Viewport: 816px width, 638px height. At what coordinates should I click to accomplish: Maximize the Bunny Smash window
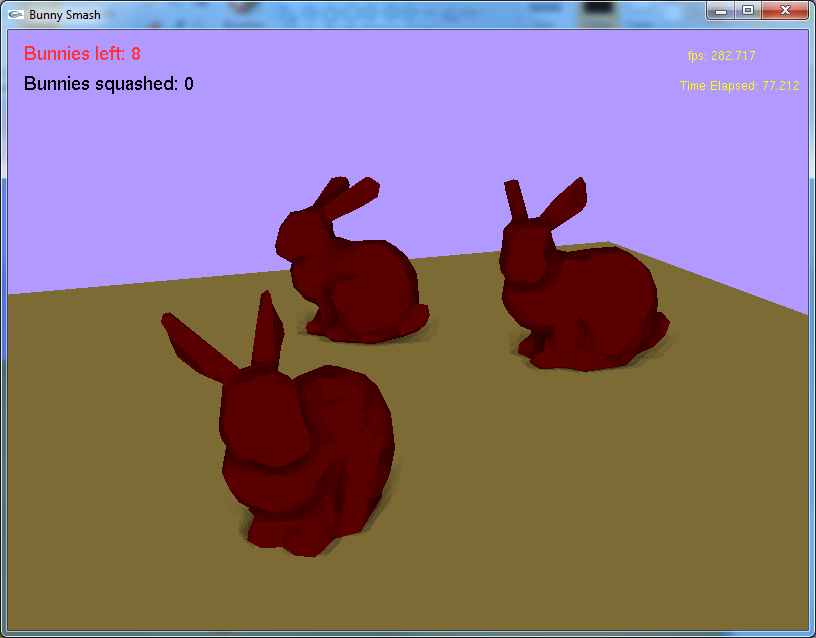(748, 10)
